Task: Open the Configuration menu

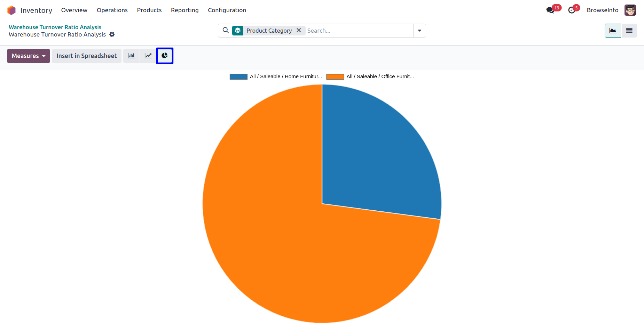Action: pos(227,10)
